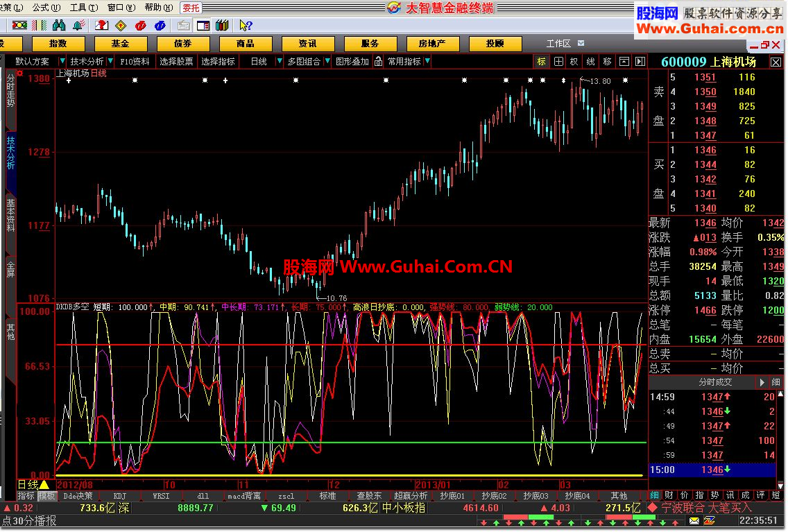Click the striped bars toolbar icon

coord(40,25)
